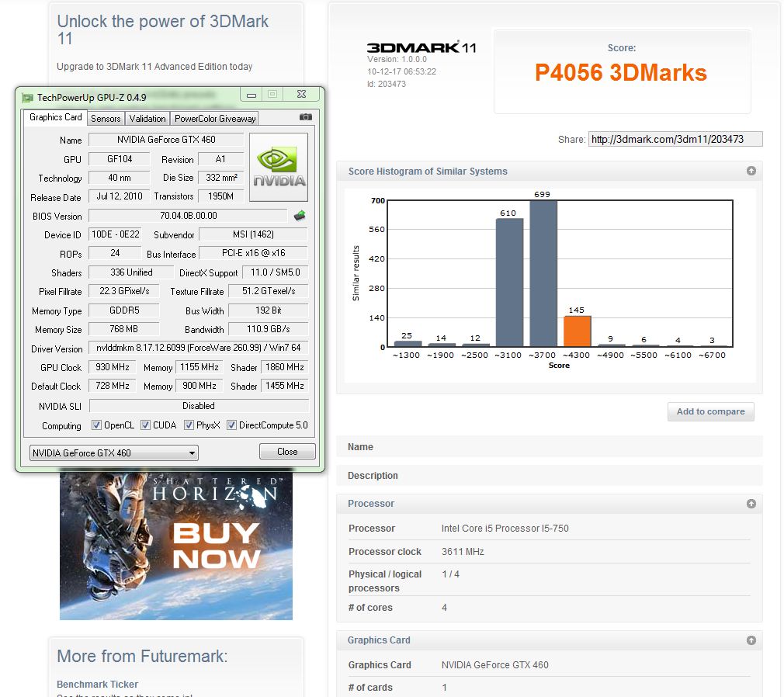Viewport: 784px width, 697px height.
Task: Click the Release Date value Jul 12, 2010
Action: (120, 196)
